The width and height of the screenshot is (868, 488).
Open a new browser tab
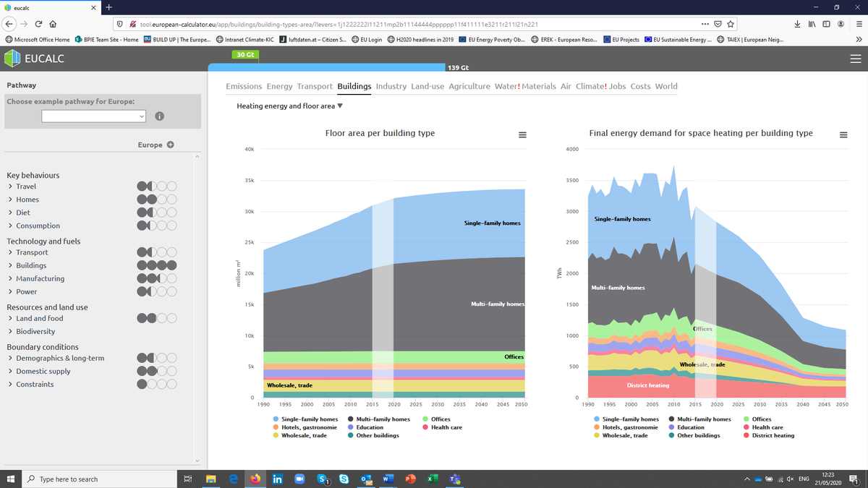[x=109, y=7]
